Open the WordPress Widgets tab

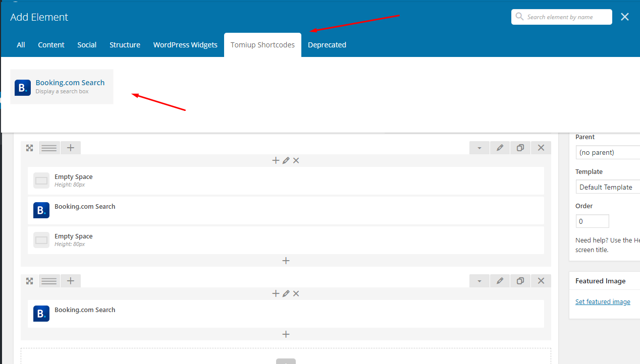pos(185,45)
